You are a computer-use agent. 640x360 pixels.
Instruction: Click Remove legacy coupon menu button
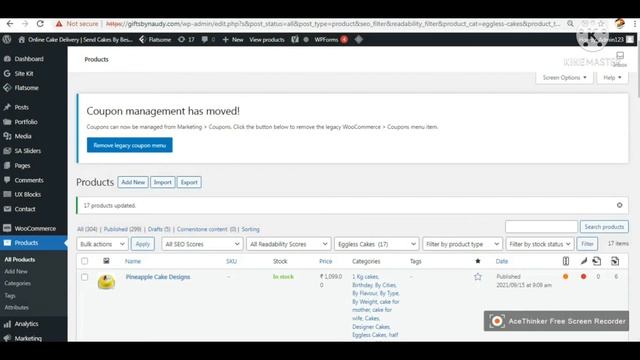click(x=130, y=145)
